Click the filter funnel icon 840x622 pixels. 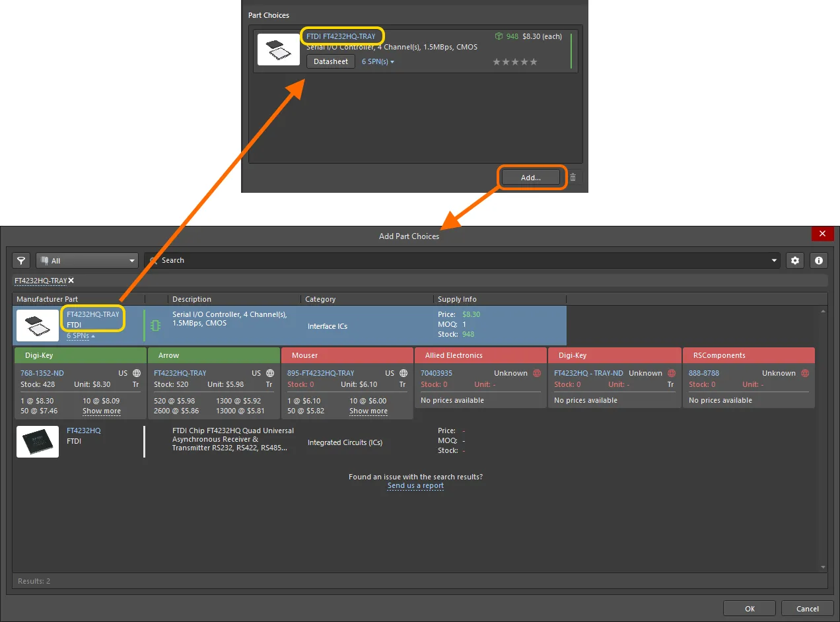pos(22,260)
